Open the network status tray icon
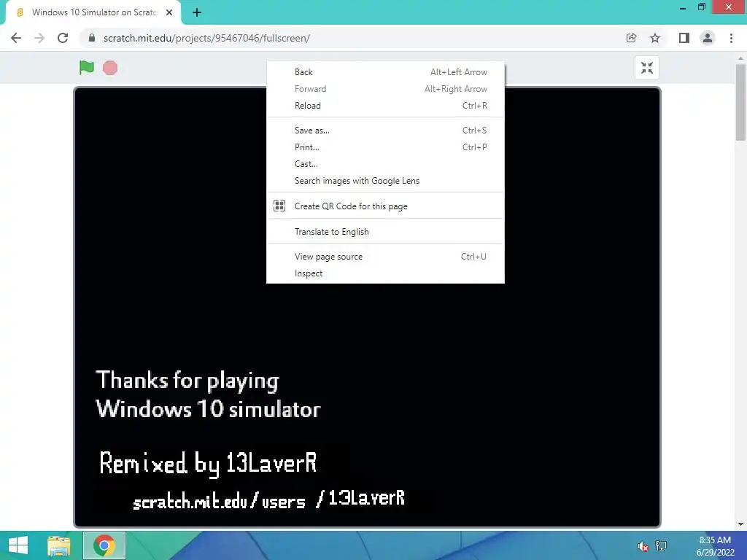The width and height of the screenshot is (747, 560). [x=661, y=546]
